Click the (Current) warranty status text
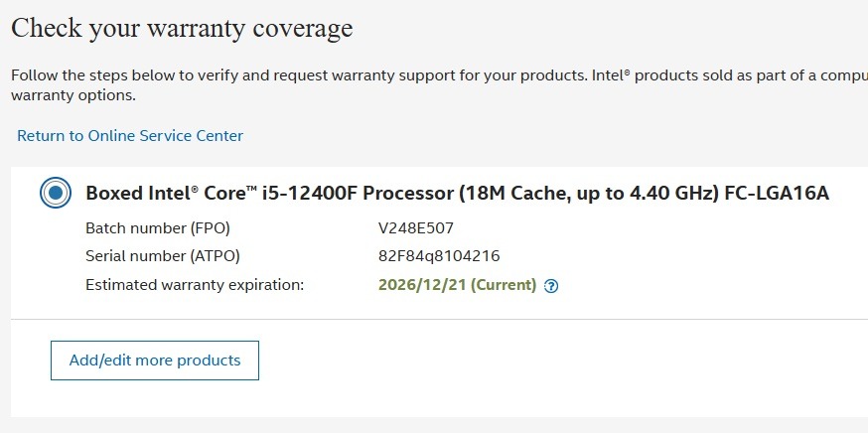Viewport: 868px width, 433px height. tap(504, 285)
